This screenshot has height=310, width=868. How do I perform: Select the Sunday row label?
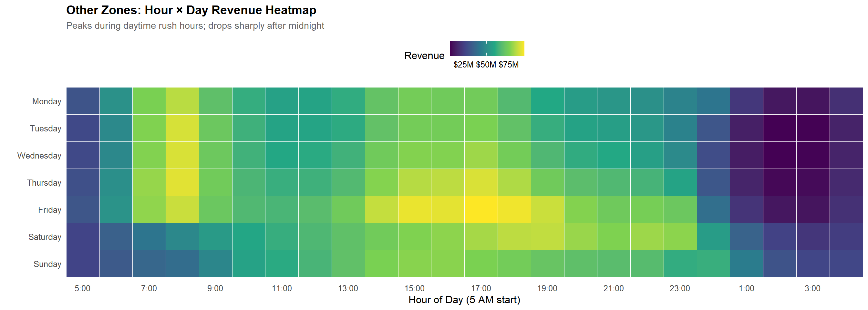[x=47, y=264]
